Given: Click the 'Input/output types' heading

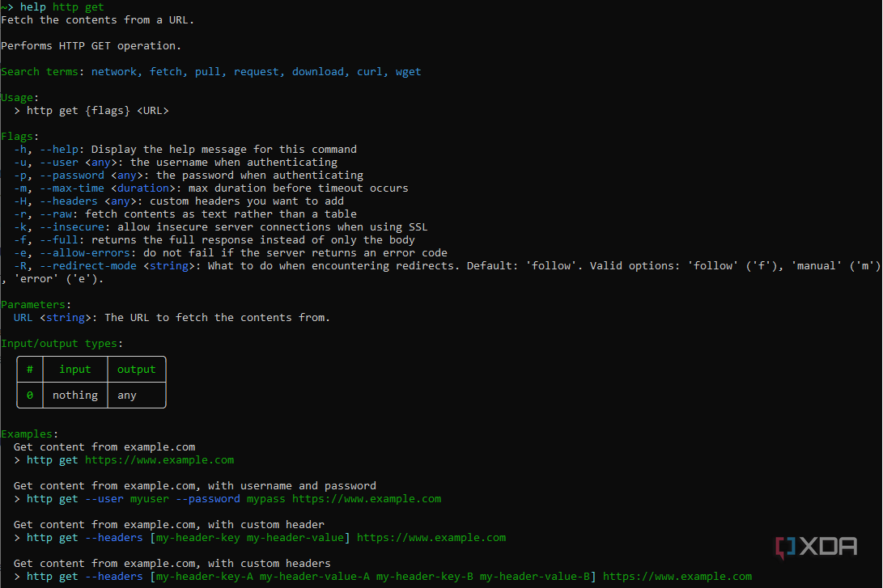Looking at the screenshot, I should 59,343.
